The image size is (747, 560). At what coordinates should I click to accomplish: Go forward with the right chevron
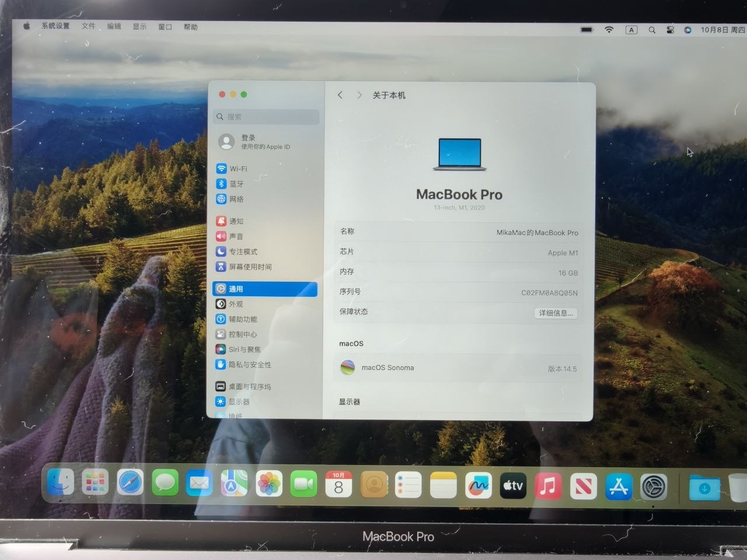(359, 95)
